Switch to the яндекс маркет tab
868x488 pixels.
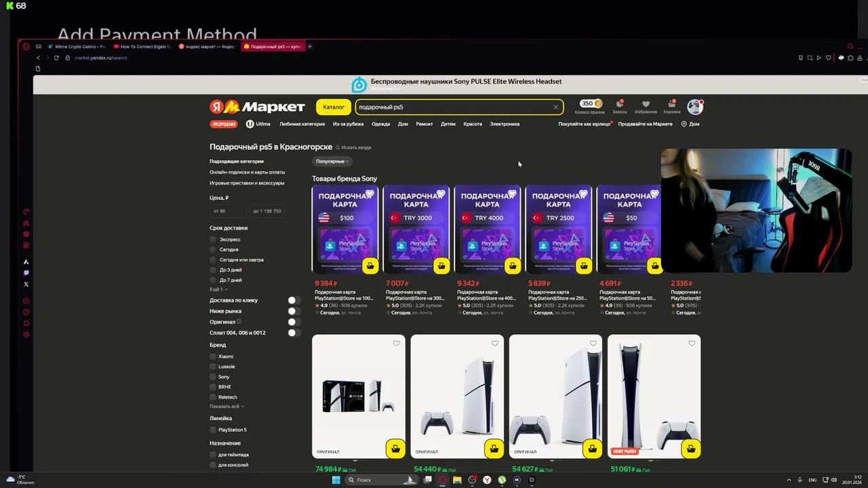(x=208, y=47)
